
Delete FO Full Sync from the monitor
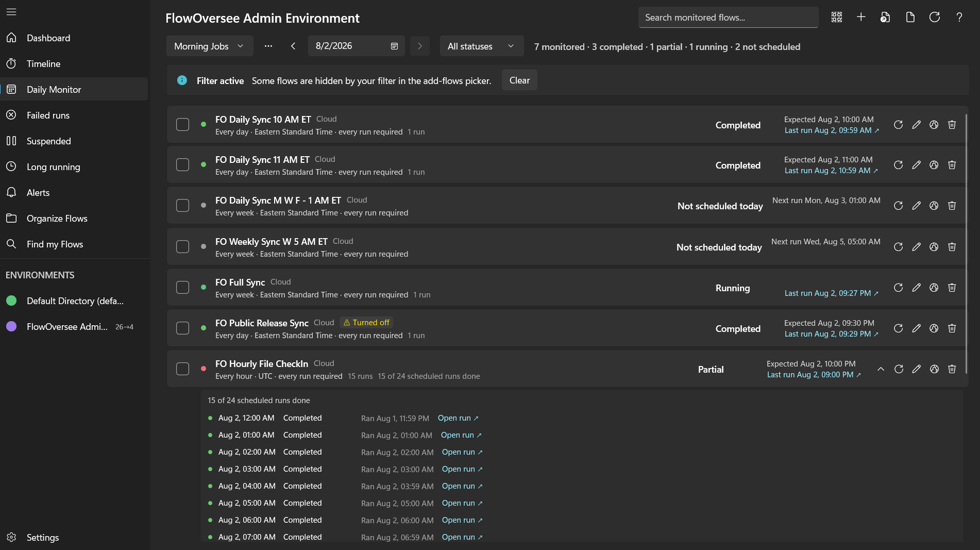click(x=952, y=288)
